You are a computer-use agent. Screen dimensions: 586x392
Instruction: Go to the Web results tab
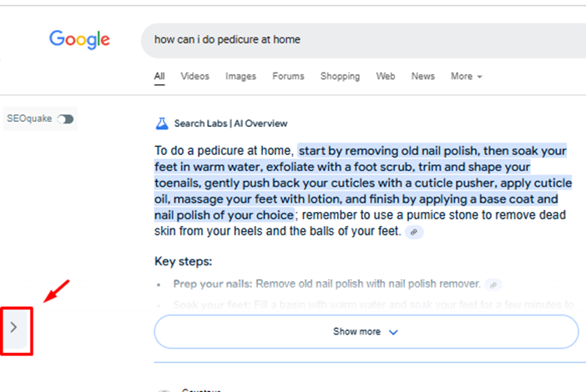click(x=386, y=76)
